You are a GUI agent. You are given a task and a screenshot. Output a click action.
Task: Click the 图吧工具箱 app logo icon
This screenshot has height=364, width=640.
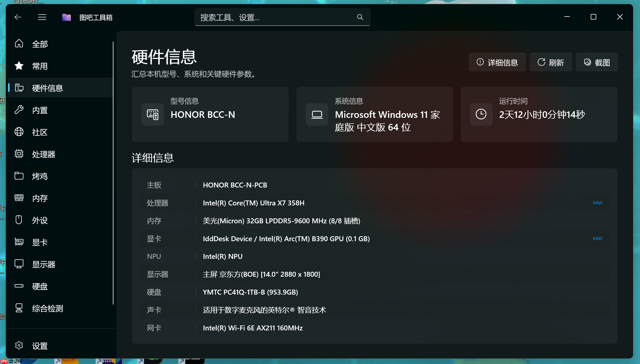[x=66, y=17]
